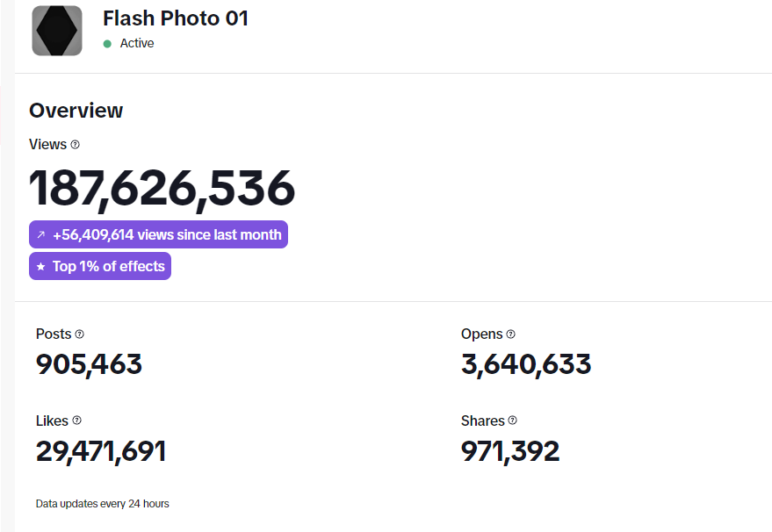Click the Likes total 29,471,691

click(x=101, y=451)
